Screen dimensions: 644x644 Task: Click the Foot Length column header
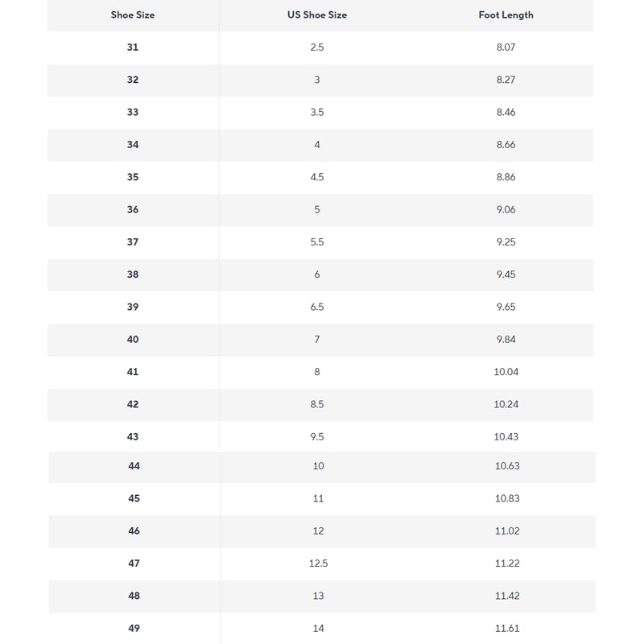coord(506,15)
